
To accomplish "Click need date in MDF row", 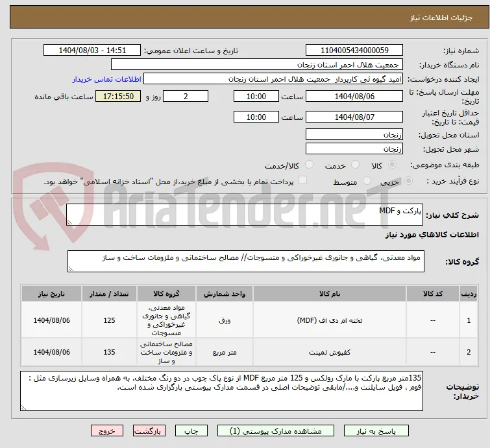I will point(51,320).
